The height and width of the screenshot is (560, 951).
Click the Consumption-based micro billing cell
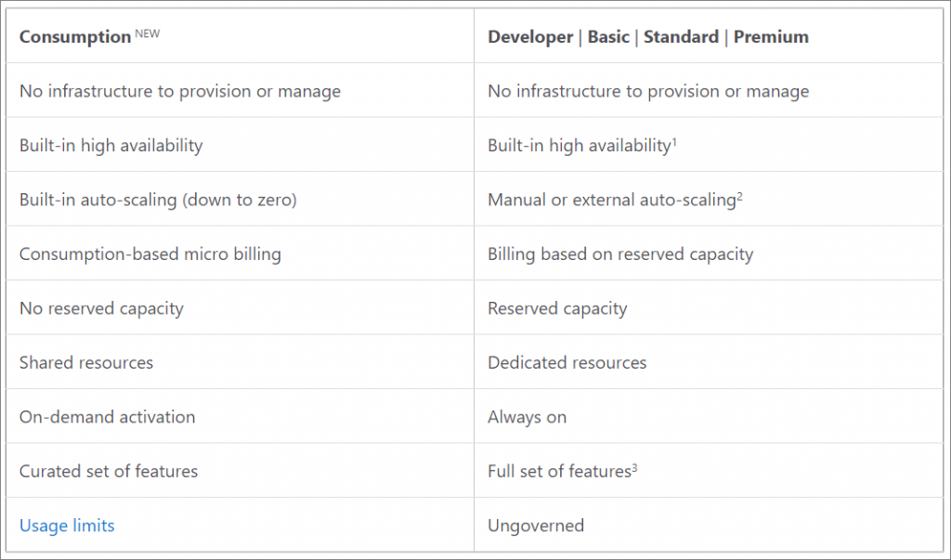coord(150,254)
